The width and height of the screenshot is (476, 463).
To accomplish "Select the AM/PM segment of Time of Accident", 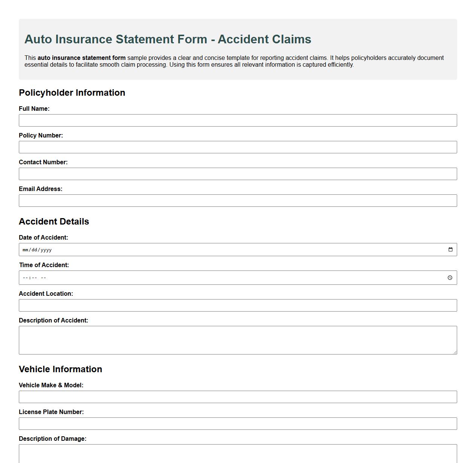I will click(43, 278).
